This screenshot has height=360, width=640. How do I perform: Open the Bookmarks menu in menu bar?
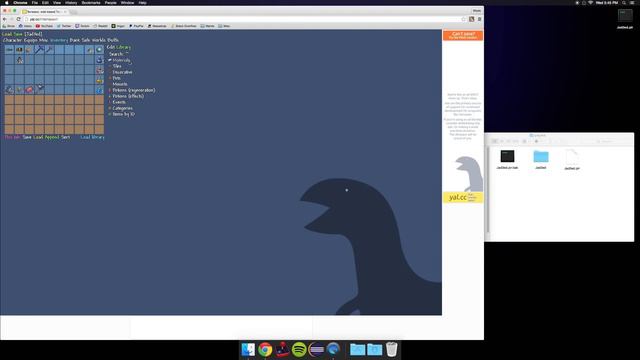pos(91,2)
